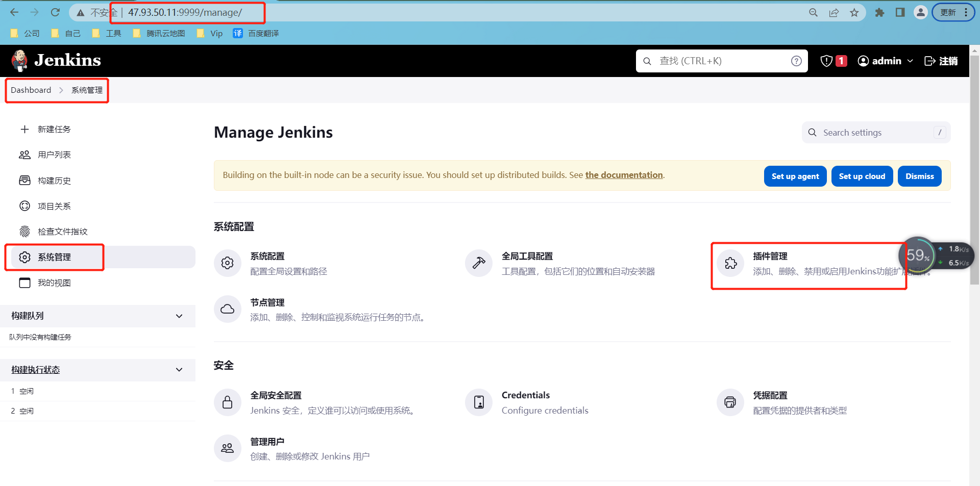Viewport: 980px width, 486px height.
Task: Click the share page icon in address bar
Action: pyautogui.click(x=834, y=12)
